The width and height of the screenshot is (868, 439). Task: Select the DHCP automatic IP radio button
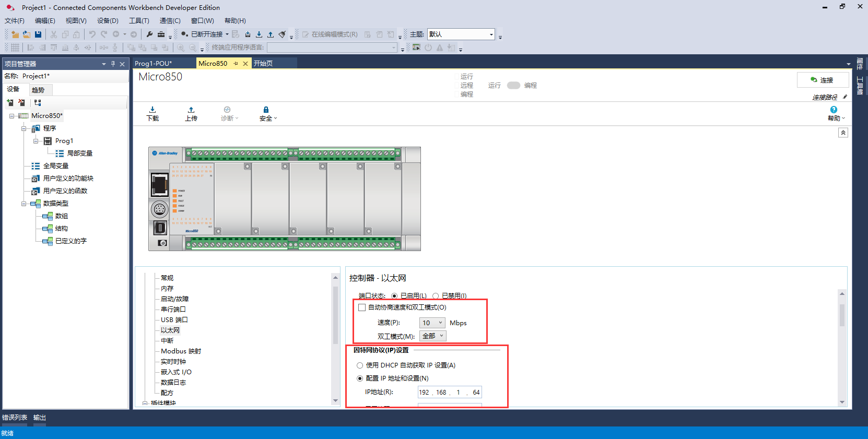(x=360, y=365)
